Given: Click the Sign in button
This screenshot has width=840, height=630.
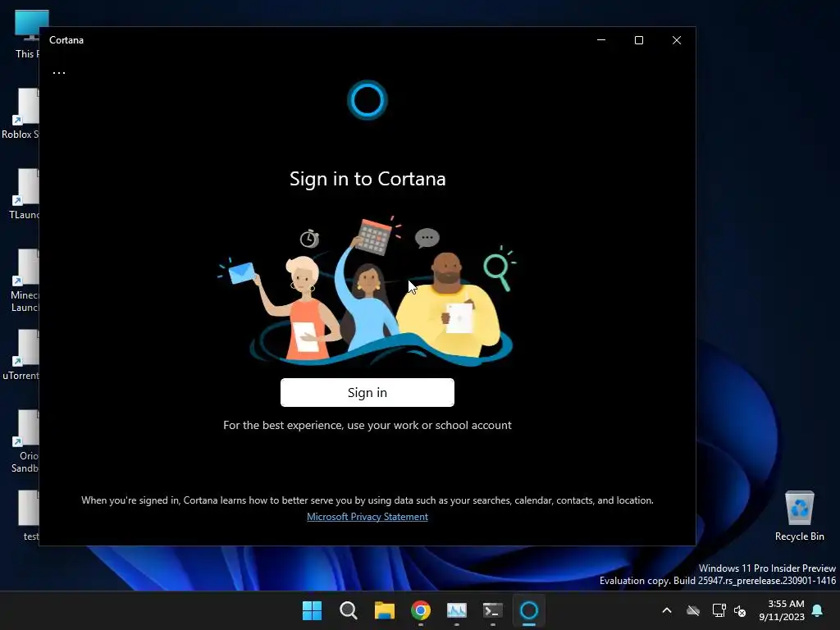Looking at the screenshot, I should point(367,392).
